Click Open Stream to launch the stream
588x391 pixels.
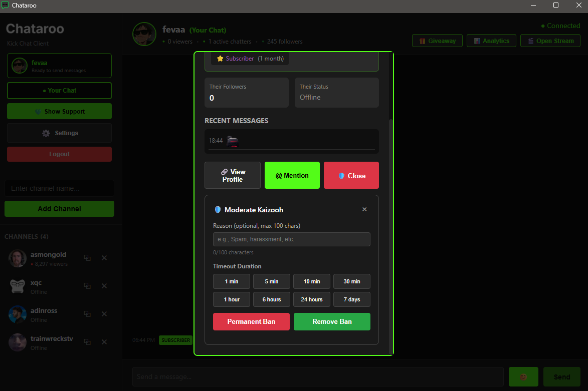pyautogui.click(x=550, y=41)
